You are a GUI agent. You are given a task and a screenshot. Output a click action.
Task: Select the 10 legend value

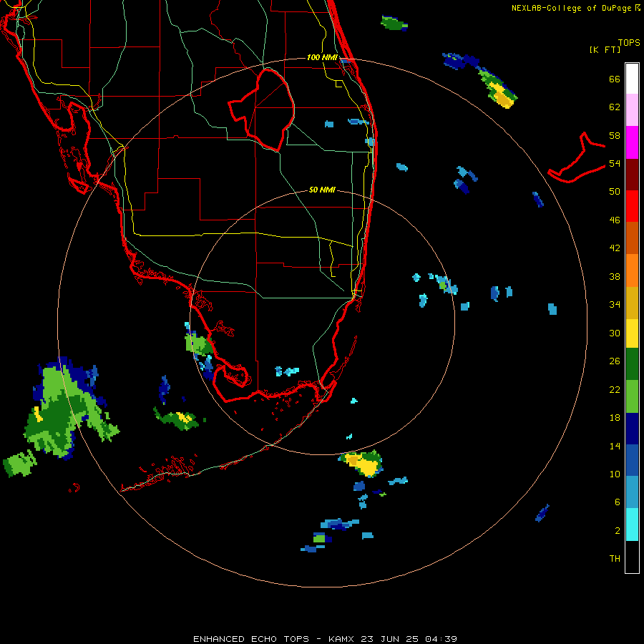pyautogui.click(x=615, y=474)
